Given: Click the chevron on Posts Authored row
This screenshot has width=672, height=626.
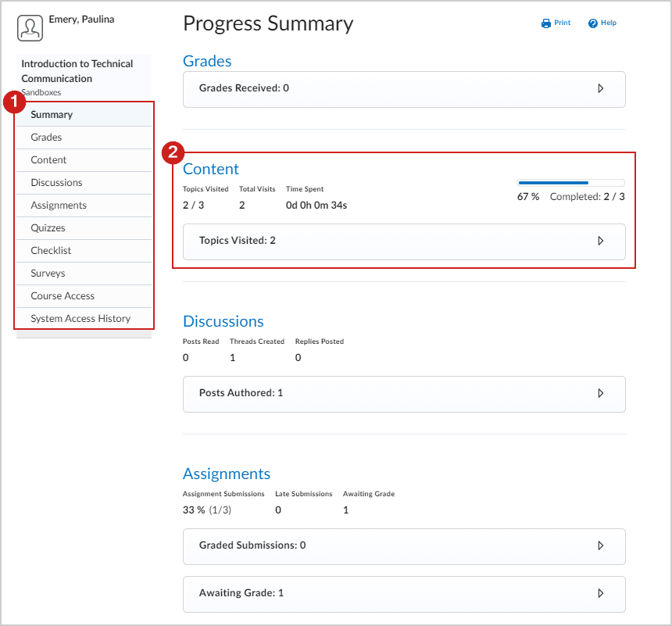Looking at the screenshot, I should click(x=601, y=392).
